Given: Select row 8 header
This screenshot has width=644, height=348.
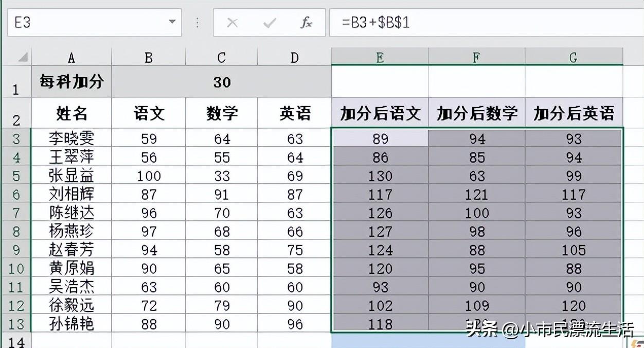Looking at the screenshot, I should point(15,231).
